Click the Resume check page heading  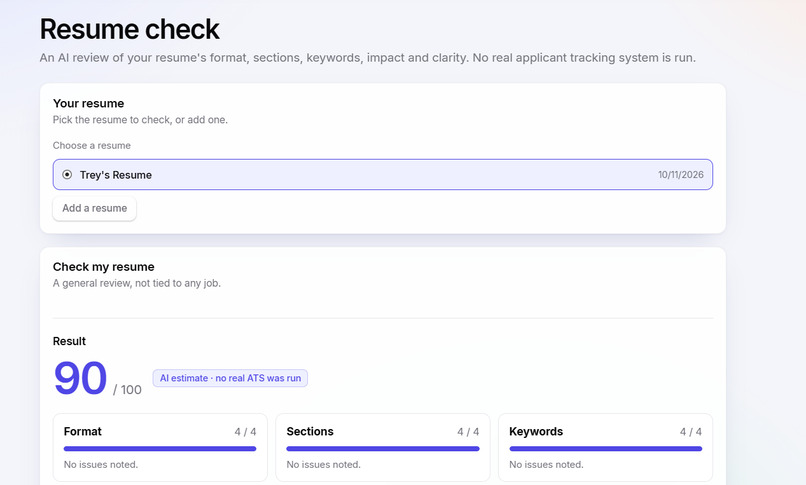pyautogui.click(x=130, y=29)
